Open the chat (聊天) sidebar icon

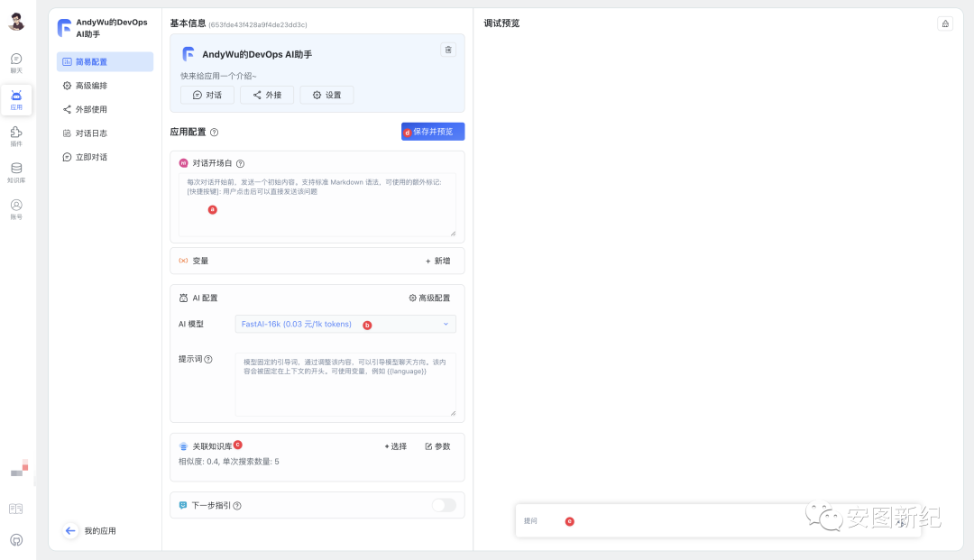tap(16, 63)
